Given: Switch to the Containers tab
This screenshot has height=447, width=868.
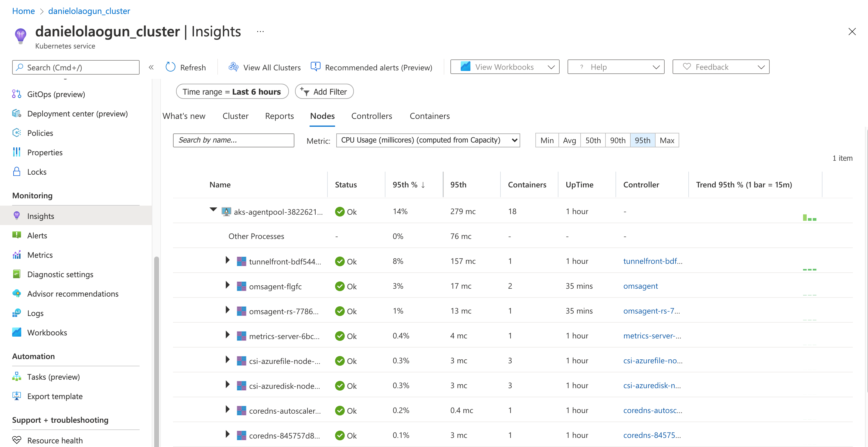Looking at the screenshot, I should (x=429, y=116).
